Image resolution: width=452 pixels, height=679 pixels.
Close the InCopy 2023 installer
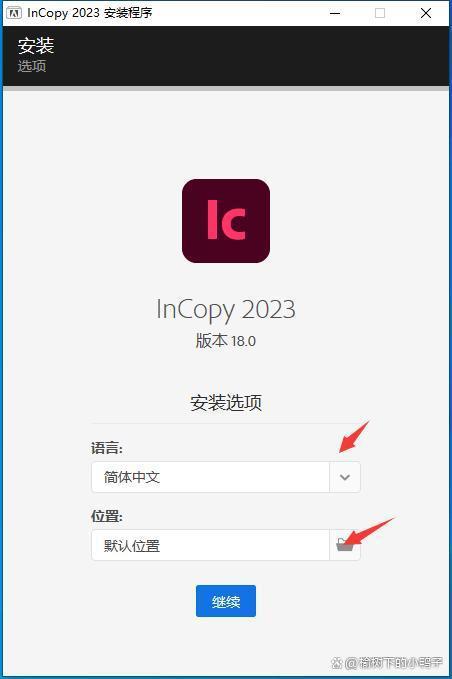click(x=426, y=13)
